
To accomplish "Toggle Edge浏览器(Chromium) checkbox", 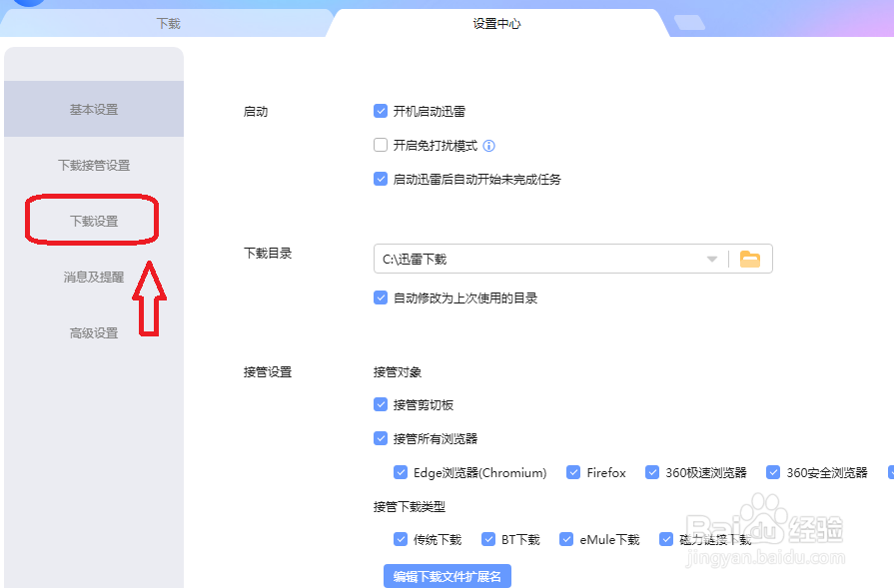I will point(401,472).
